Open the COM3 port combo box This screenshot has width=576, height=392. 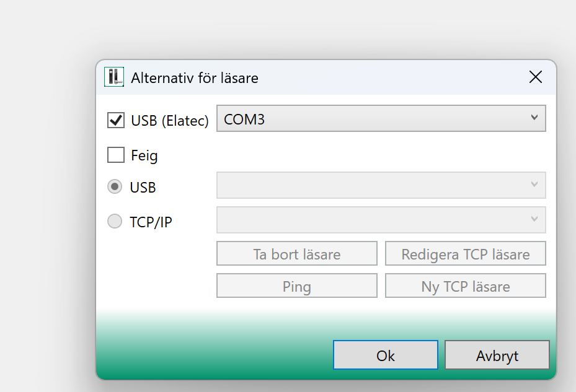point(372,119)
